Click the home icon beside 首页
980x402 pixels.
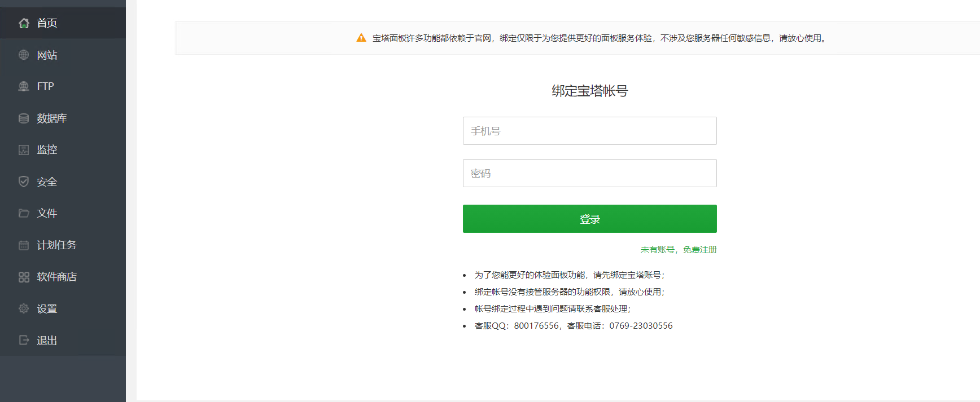tap(24, 23)
